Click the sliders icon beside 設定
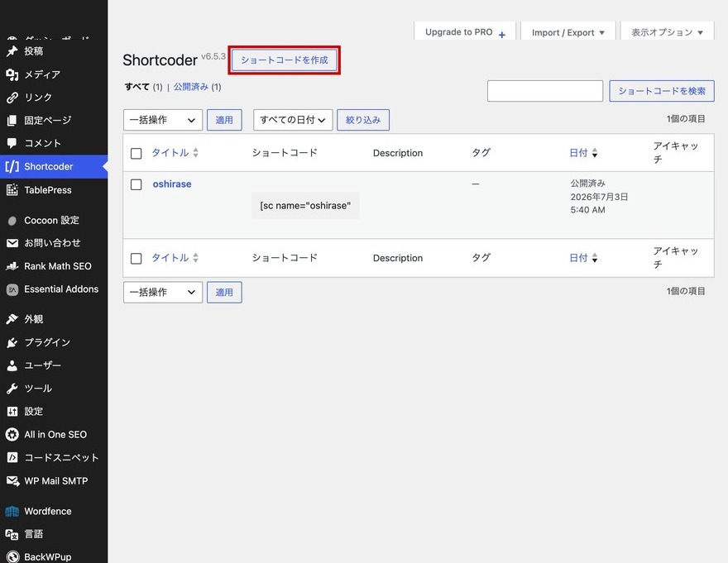This screenshot has height=563, width=728. (12, 411)
